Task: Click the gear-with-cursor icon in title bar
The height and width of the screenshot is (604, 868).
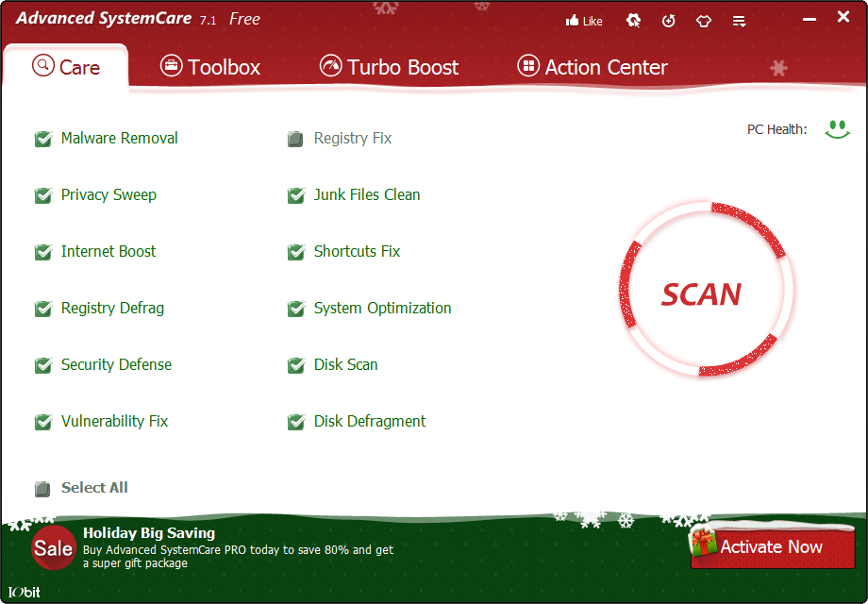Action: point(633,20)
